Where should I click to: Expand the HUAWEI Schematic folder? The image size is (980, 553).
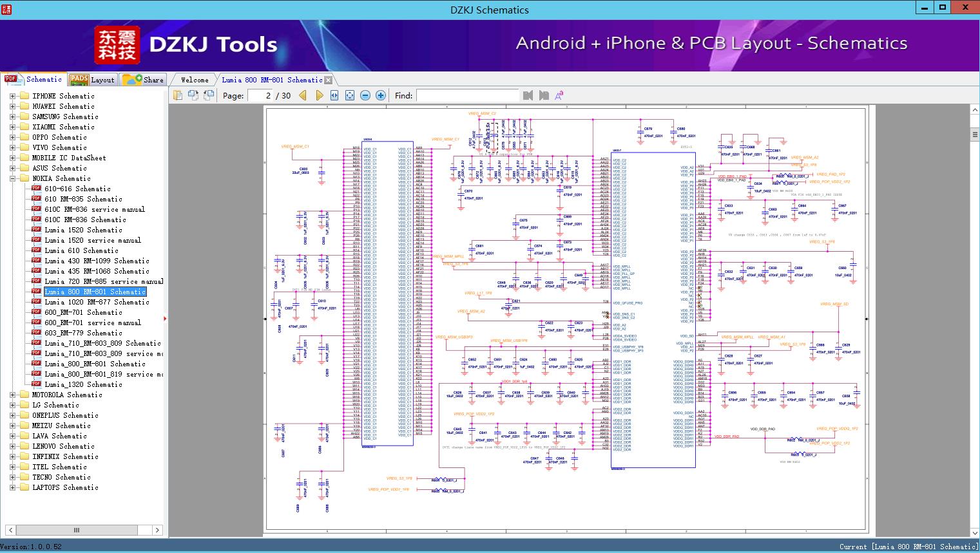(12, 106)
